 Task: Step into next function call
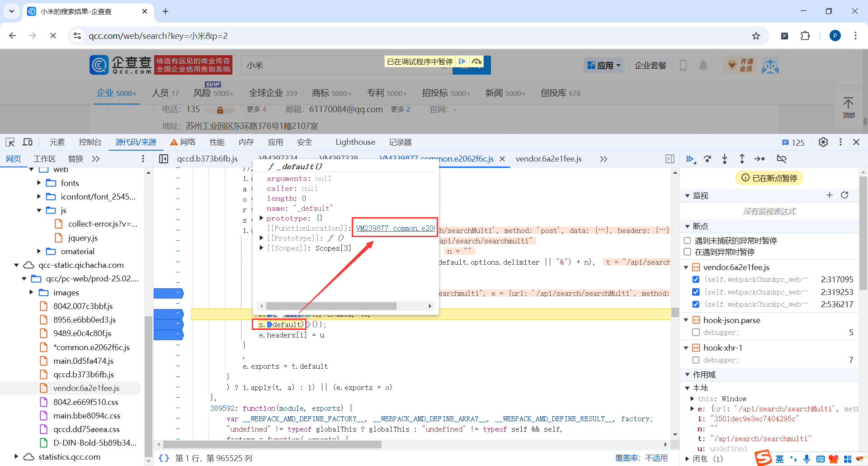(x=725, y=159)
